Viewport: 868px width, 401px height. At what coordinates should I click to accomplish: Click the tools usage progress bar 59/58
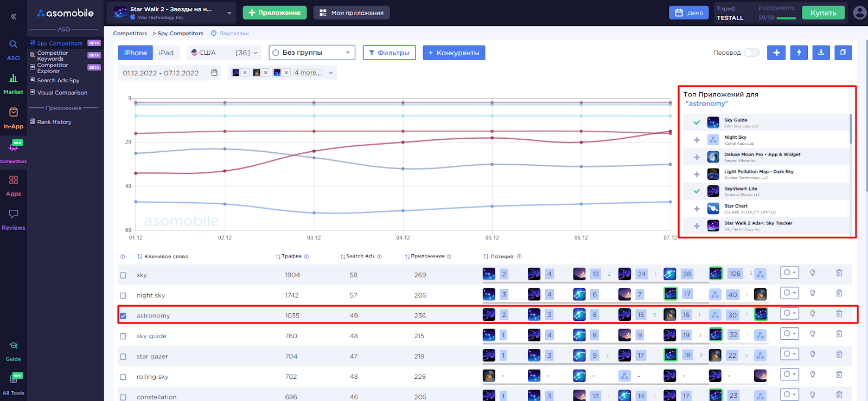coord(787,18)
